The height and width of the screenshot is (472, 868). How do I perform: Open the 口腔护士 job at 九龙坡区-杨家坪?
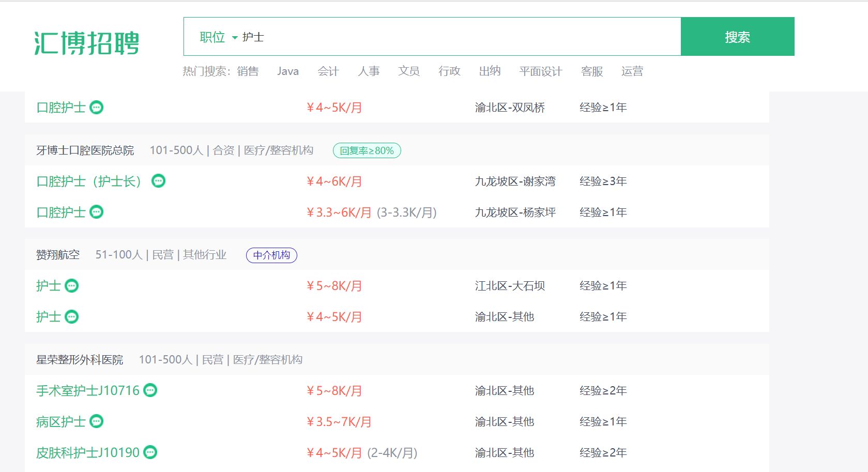click(x=61, y=212)
